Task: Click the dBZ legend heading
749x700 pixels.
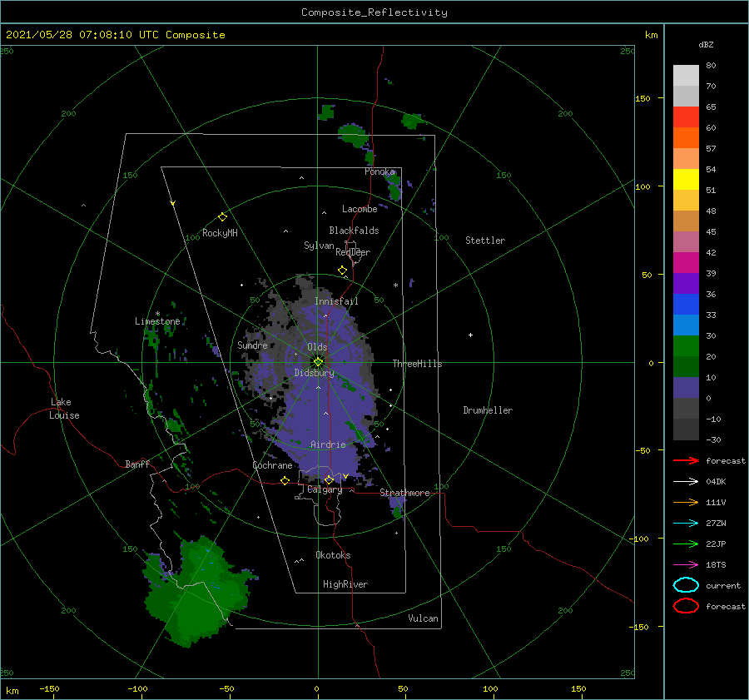Action: point(706,44)
